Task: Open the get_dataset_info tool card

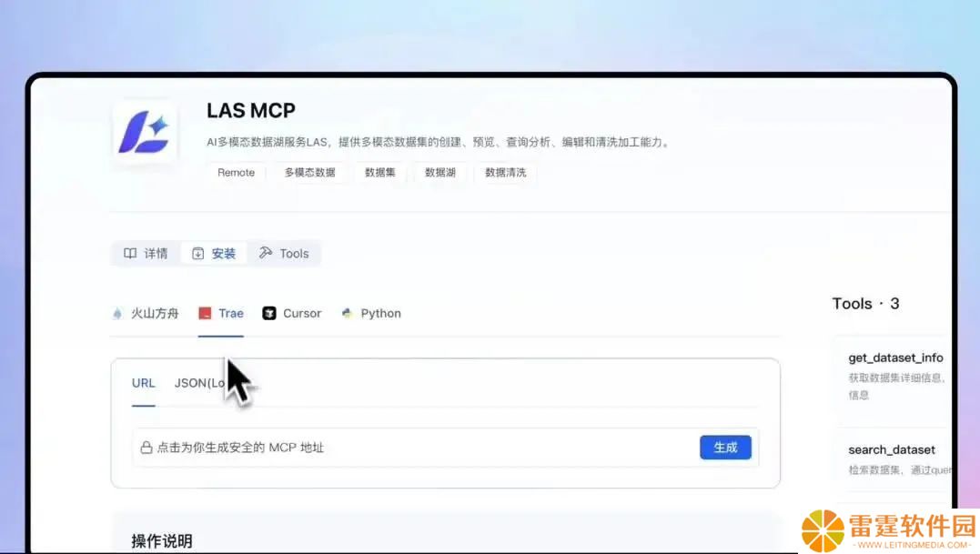Action: (x=893, y=376)
